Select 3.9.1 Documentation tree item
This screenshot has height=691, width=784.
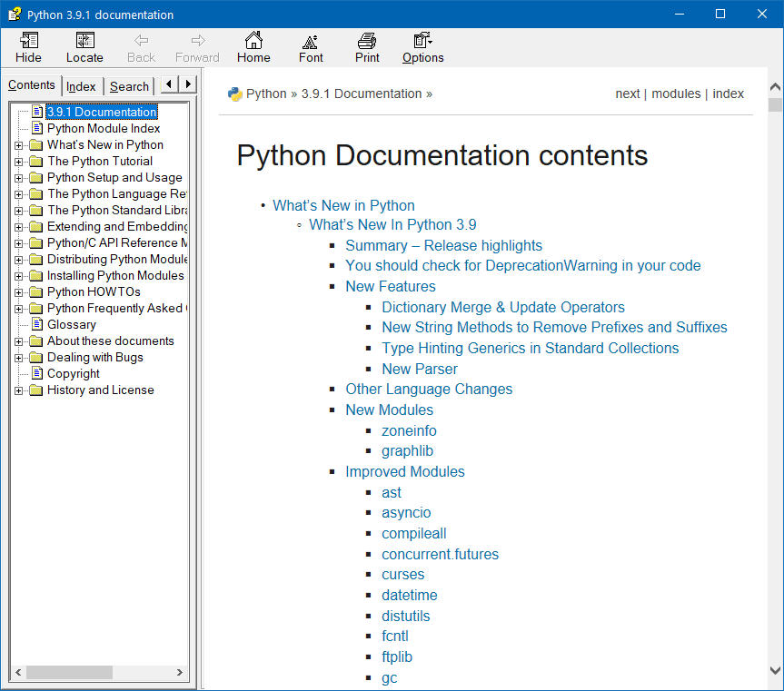point(102,112)
